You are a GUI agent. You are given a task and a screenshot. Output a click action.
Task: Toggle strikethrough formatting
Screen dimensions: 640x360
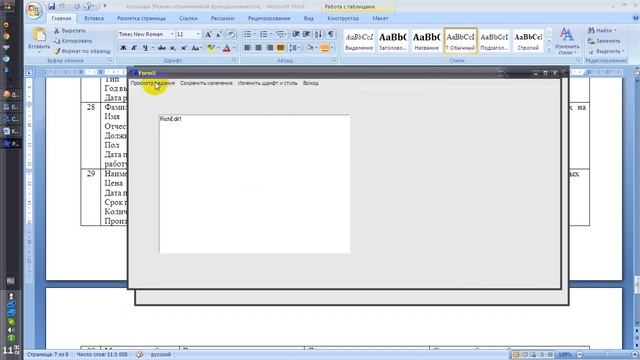(162, 48)
